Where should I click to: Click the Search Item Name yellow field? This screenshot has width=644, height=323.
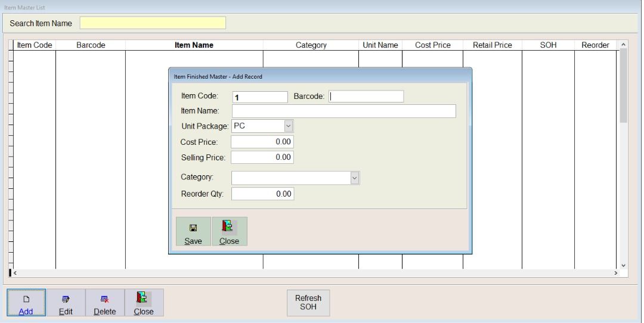click(x=153, y=23)
